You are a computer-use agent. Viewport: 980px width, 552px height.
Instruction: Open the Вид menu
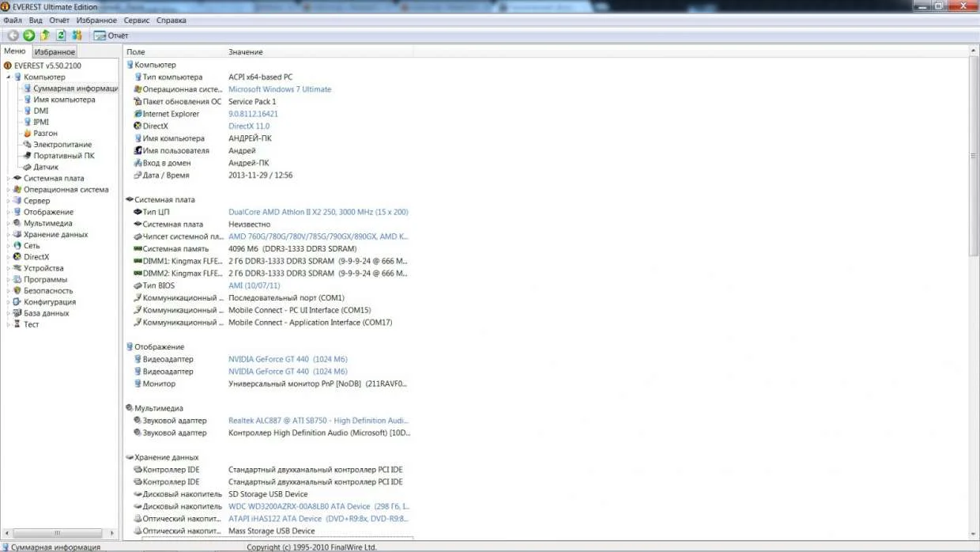pos(36,21)
